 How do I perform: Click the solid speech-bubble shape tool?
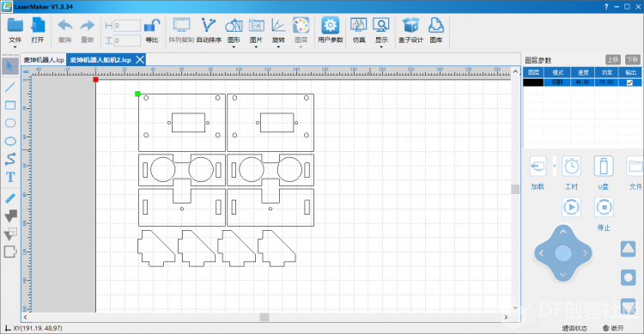[10, 216]
